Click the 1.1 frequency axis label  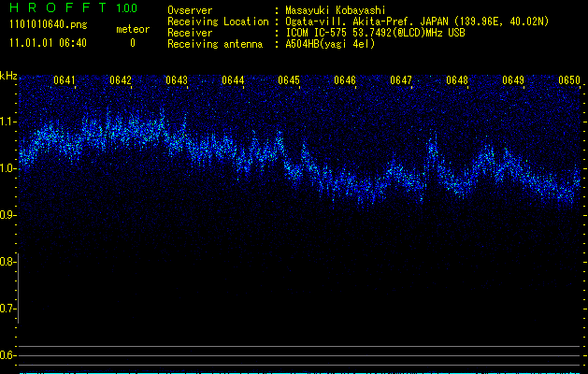[8, 122]
